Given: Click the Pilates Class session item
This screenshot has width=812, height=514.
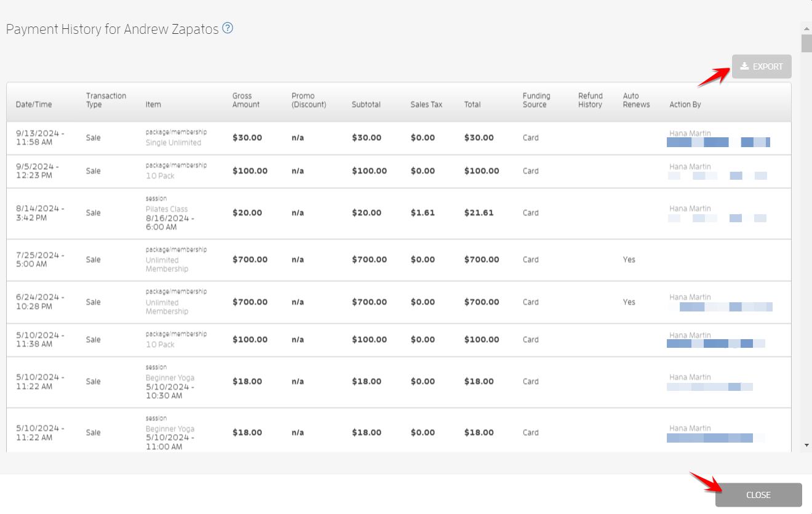Looking at the screenshot, I should click(x=167, y=209).
